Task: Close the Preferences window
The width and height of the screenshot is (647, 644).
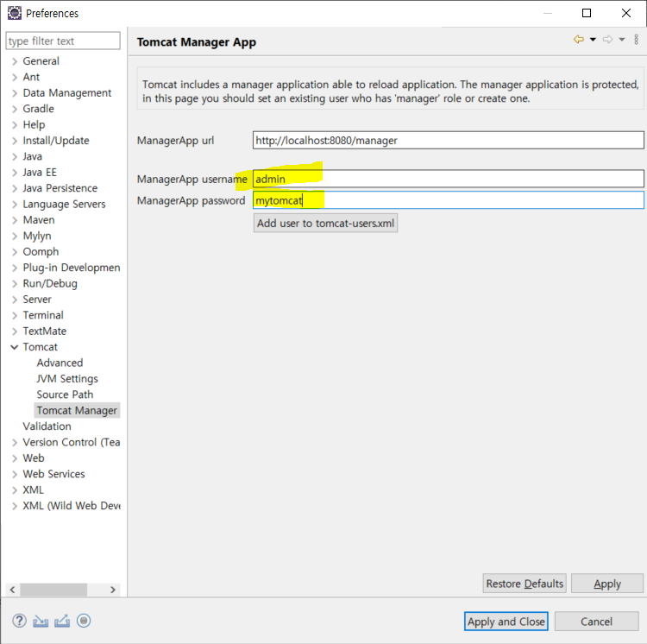Action: (x=626, y=13)
